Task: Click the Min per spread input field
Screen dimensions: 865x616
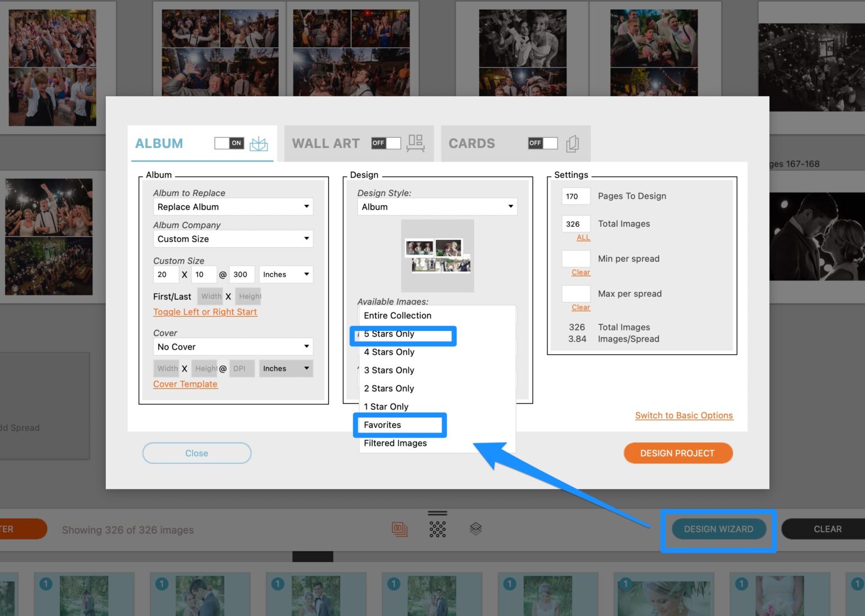Action: coord(575,258)
